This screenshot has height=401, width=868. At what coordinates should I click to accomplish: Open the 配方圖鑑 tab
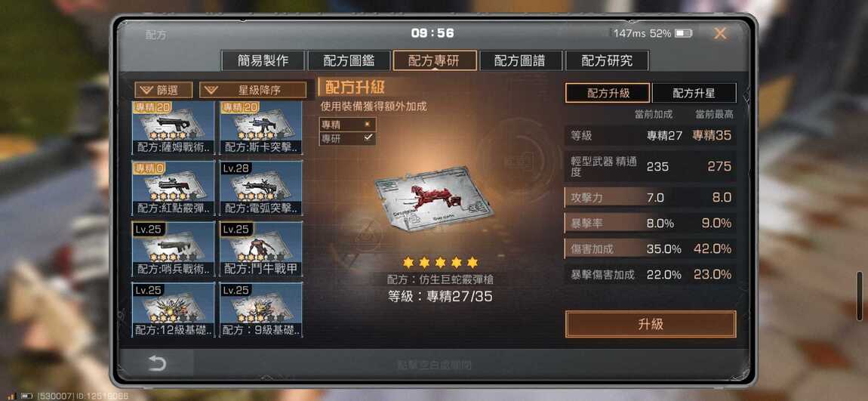[349, 60]
